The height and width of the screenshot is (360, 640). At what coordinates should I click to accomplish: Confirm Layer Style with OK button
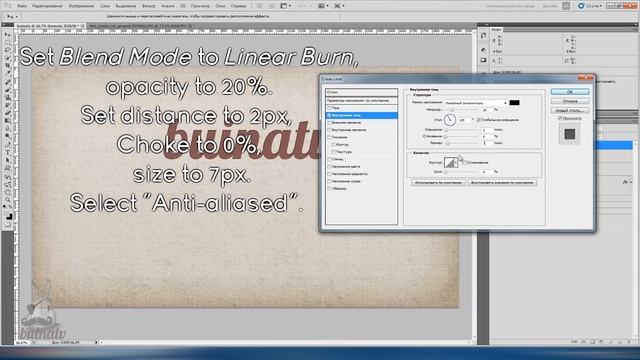pos(570,91)
